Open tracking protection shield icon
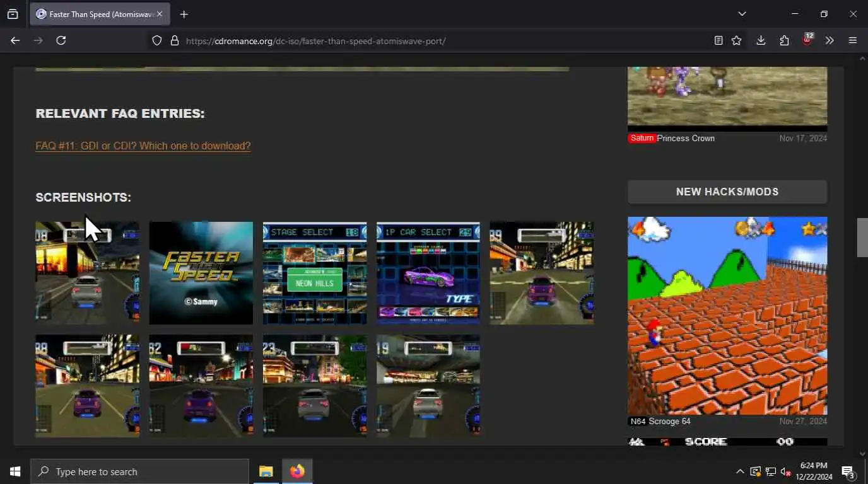The height and width of the screenshot is (484, 868). 157,40
